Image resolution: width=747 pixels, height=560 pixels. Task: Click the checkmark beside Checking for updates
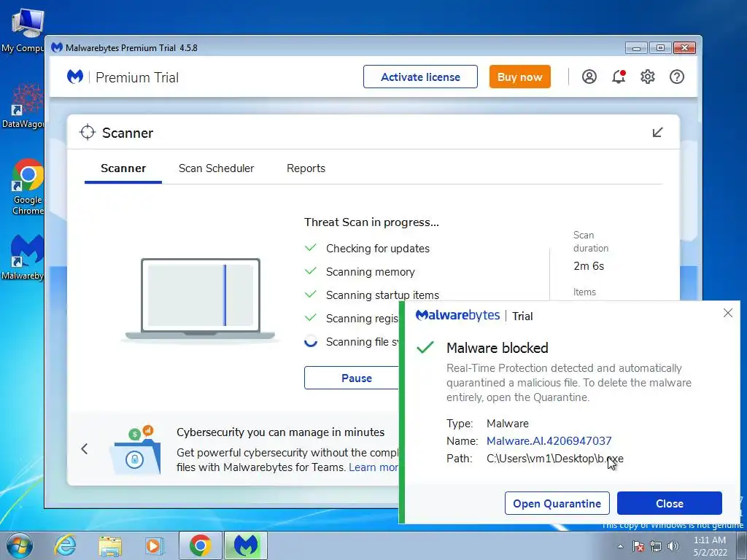click(x=311, y=248)
